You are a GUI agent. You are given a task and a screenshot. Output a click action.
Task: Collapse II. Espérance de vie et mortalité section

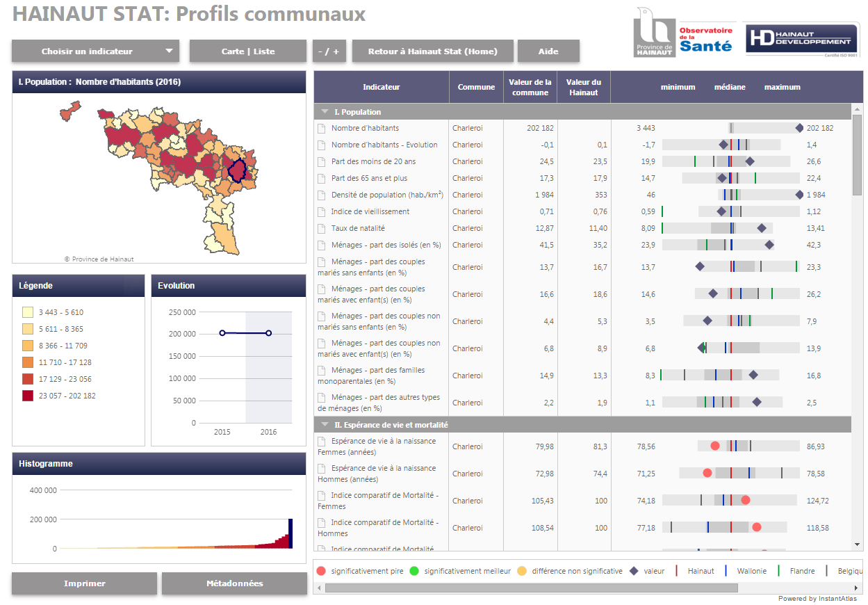click(x=325, y=424)
